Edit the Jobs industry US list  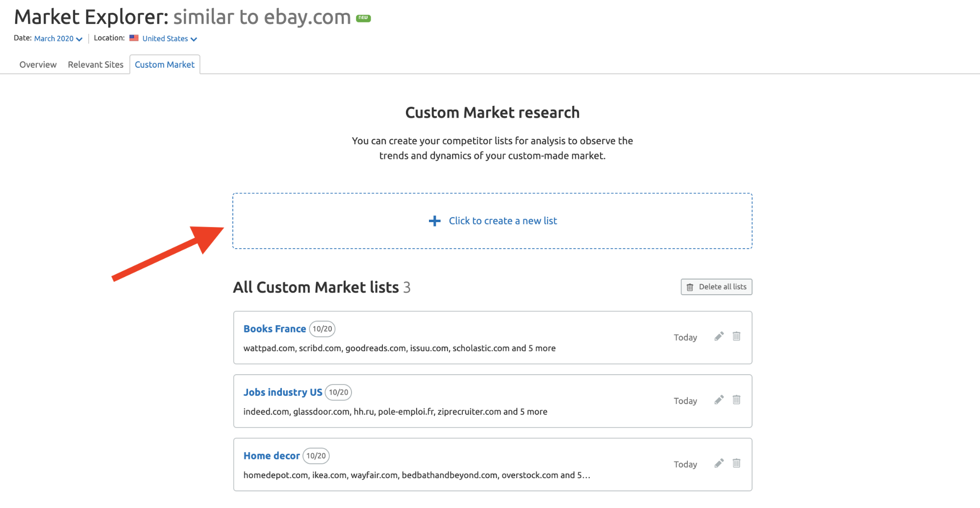click(719, 400)
